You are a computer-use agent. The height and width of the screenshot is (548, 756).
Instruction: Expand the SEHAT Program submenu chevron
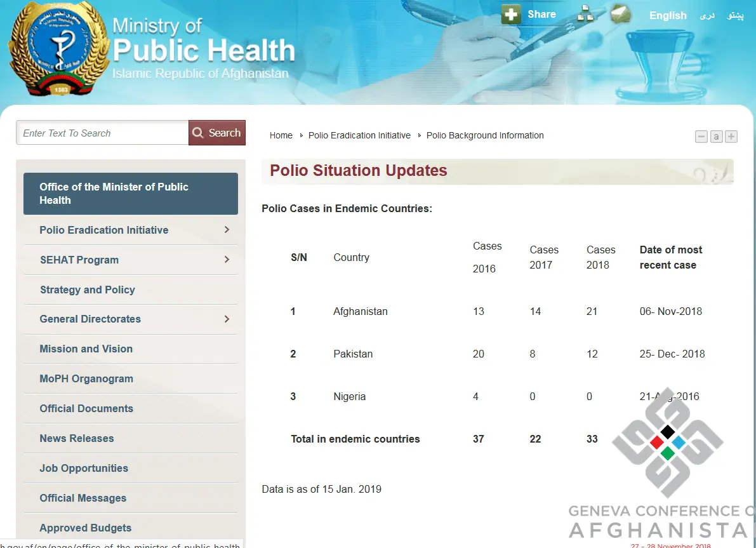coord(227,260)
